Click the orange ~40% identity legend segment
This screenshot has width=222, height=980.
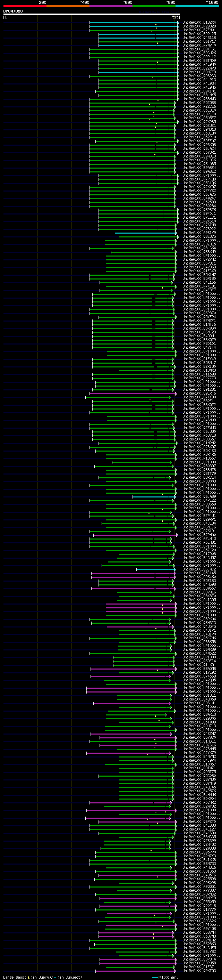pos(68,6)
